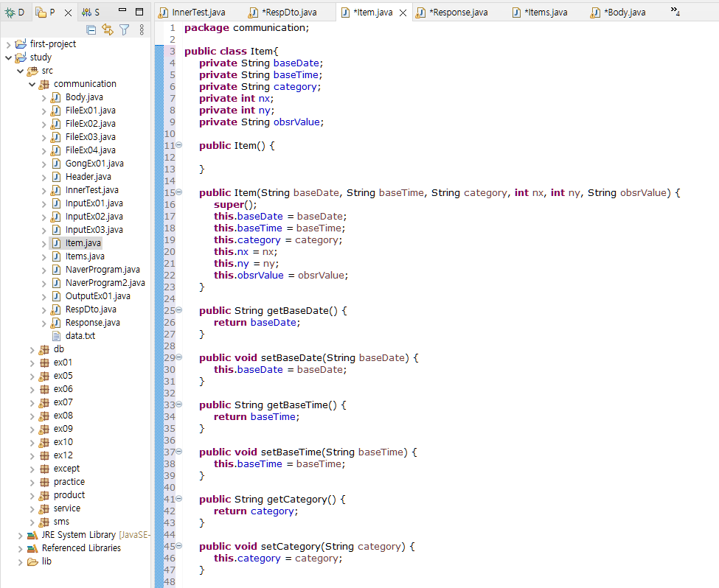Viewport: 719px width, 588px height.
Task: Fold setBaseTime method at line 37
Action: (x=179, y=452)
